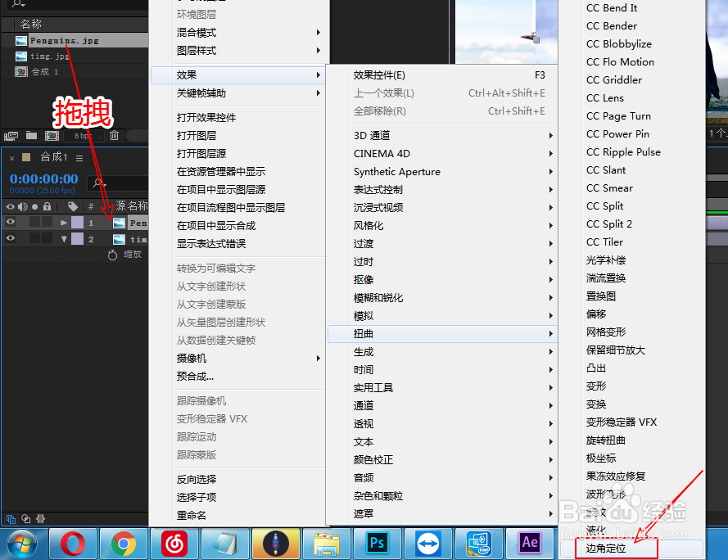728x560 pixels.
Task: Toggle Layer Switches pane icon at timeline bottom
Action: [11, 519]
